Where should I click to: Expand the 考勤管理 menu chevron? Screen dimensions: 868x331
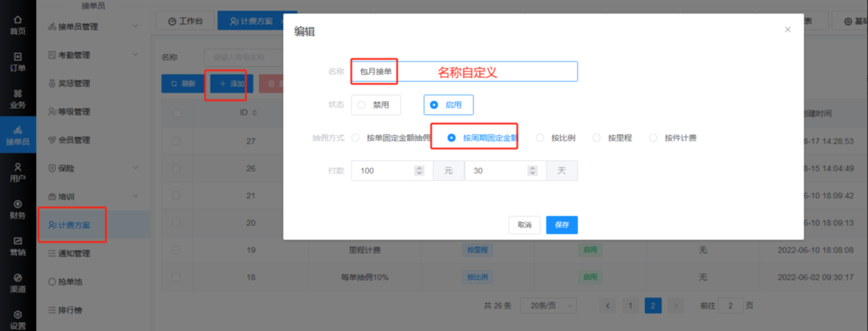pos(135,54)
